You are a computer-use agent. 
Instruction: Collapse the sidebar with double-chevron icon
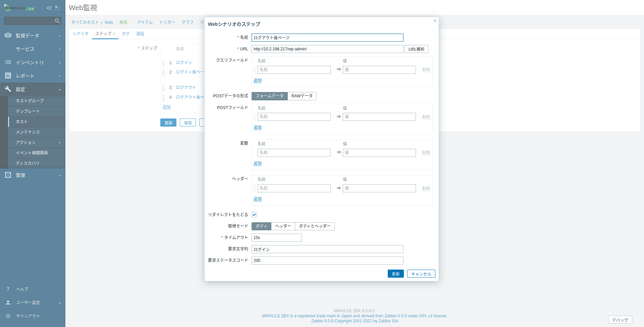point(49,8)
